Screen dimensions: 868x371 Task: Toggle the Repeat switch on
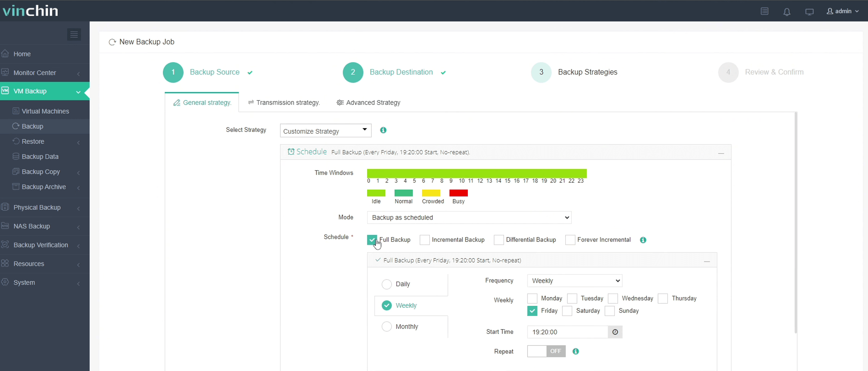(547, 351)
